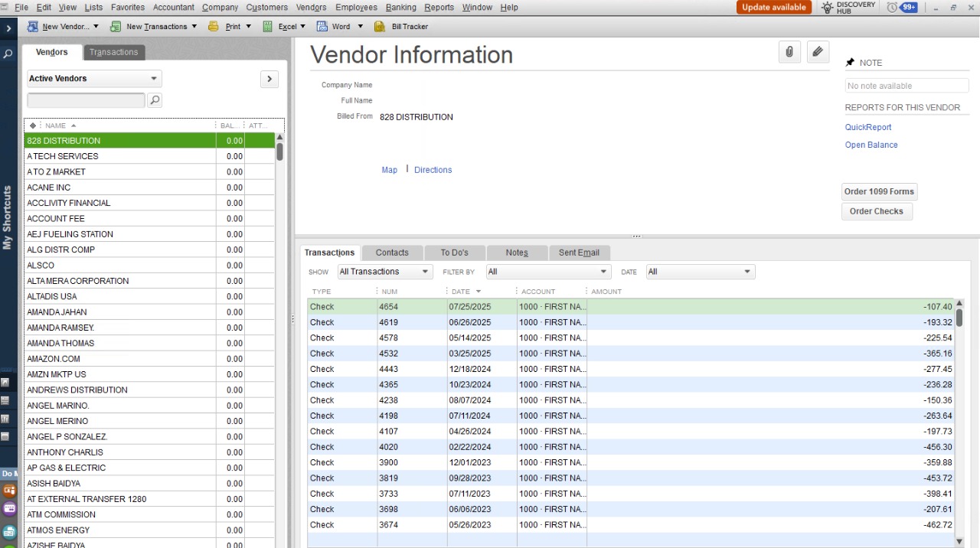Open the Bill Tracker toolbar icon
Viewport: 980px width, 548px height.
pos(379,27)
